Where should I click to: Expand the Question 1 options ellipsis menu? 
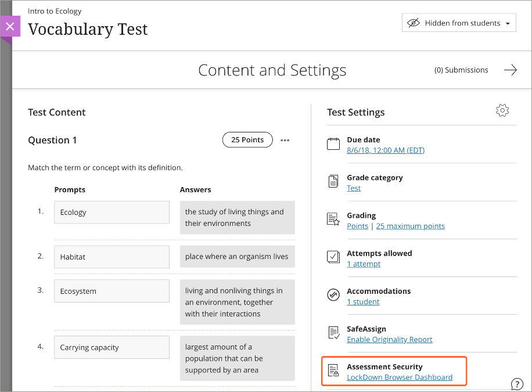pyautogui.click(x=285, y=139)
